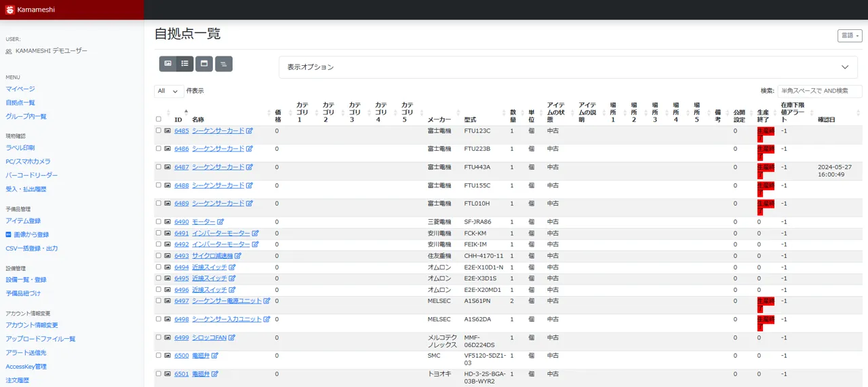Open edit icon for item 6485
This screenshot has width=868, height=387.
[250, 130]
